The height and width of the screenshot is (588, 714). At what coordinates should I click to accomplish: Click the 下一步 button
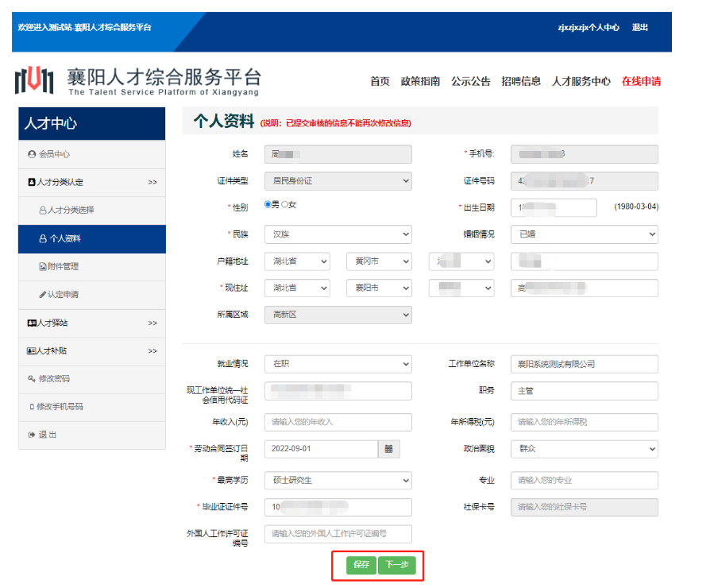point(396,565)
